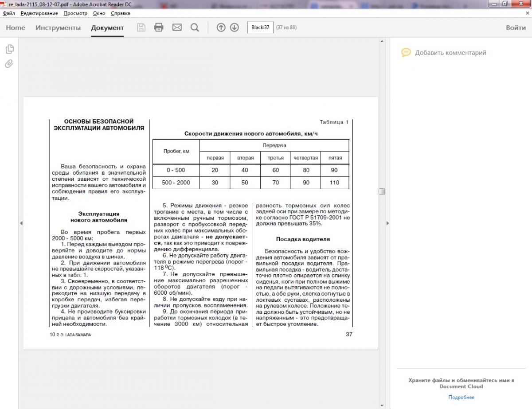532x409 pixels.
Task: Click the table cell with value 110
Action: [335, 183]
